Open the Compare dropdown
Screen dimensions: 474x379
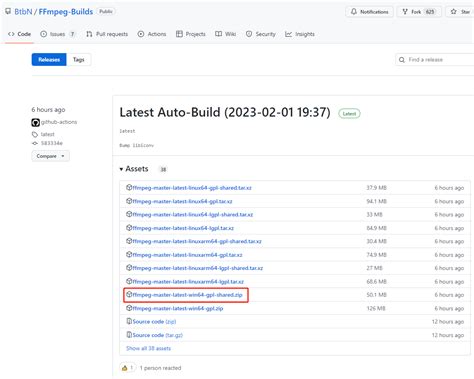point(50,156)
